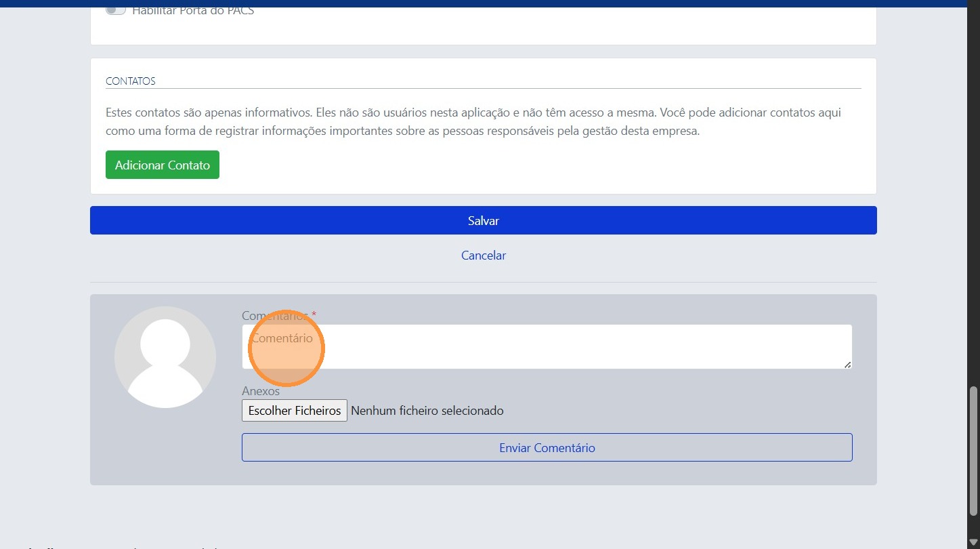Click the Habilitar Porta do PACS label
980x549 pixels.
(193, 12)
